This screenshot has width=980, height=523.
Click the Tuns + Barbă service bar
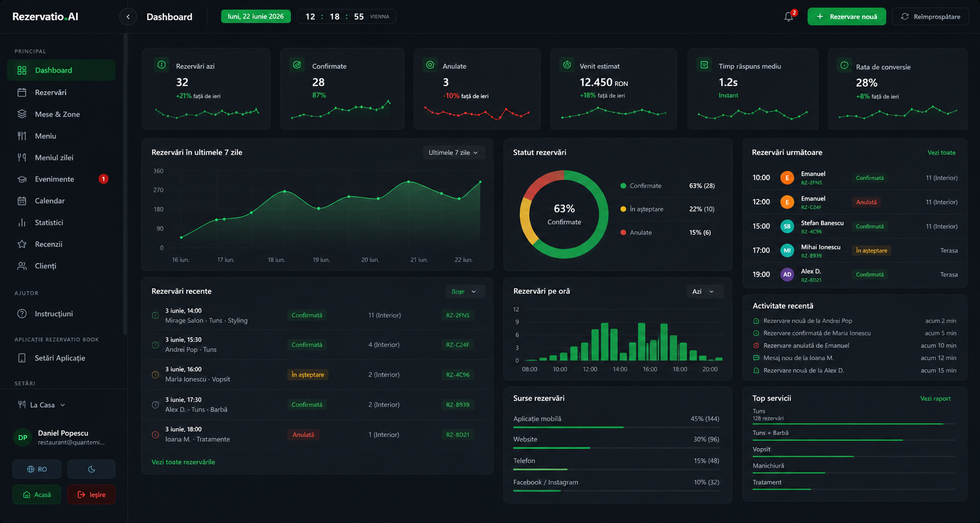[854, 440]
